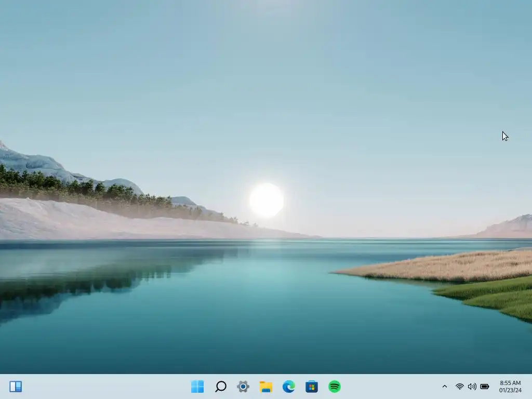Open Wi-Fi network status icon

tap(460, 387)
